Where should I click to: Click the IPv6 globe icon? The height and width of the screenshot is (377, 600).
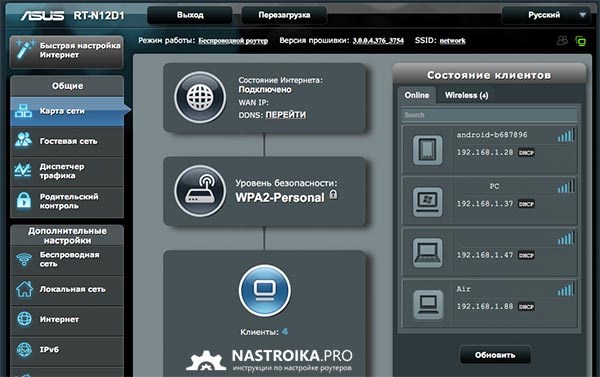[24, 349]
